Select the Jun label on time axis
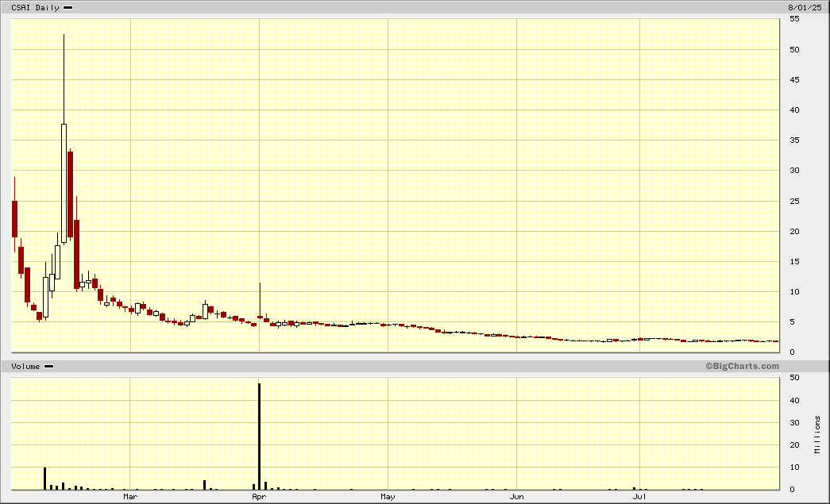Screen dimensions: 830x504 [x=516, y=497]
